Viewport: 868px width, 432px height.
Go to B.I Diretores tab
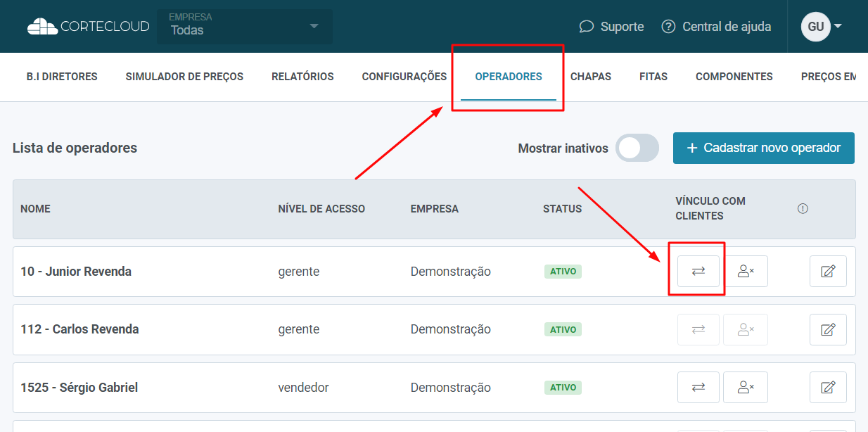[62, 77]
